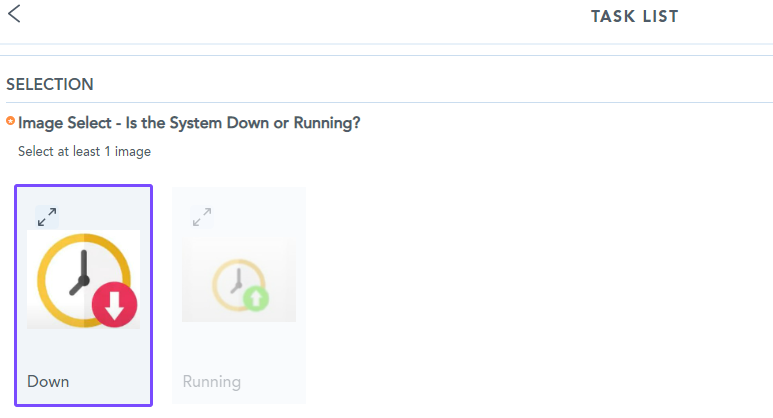Choose Running by clicking its label text
This screenshot has width=773, height=418.
click(x=211, y=382)
